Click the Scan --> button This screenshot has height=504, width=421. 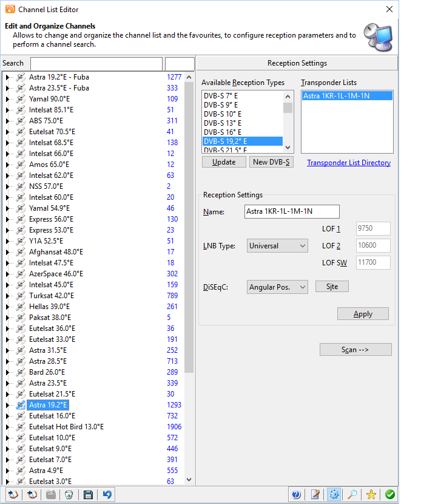click(355, 350)
